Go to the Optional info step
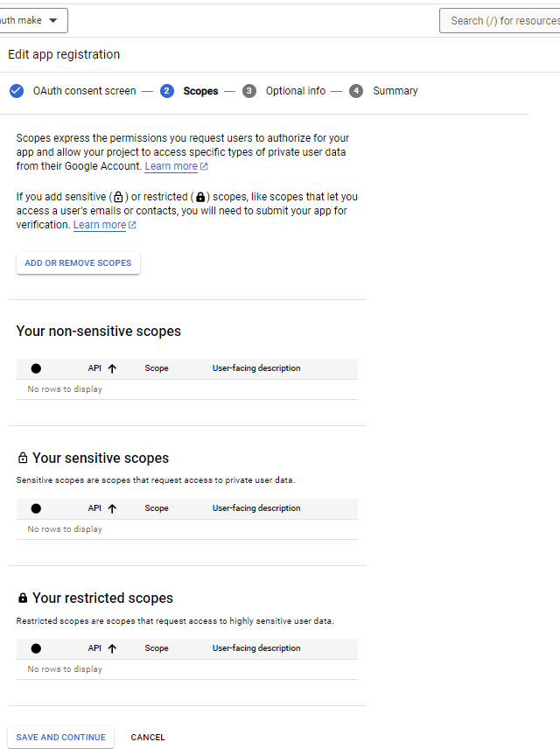560x749 pixels. pyautogui.click(x=295, y=91)
